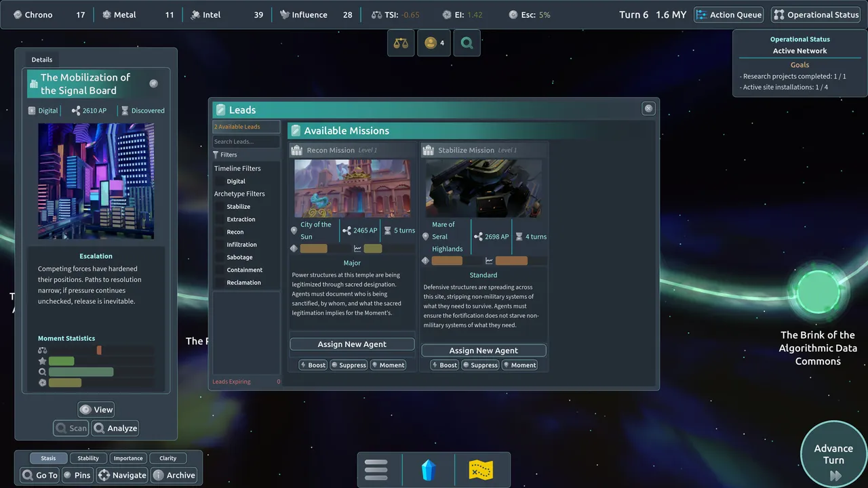Toggle the Recon archetype filter checkbox
Screen dimensions: 868x488
point(220,232)
